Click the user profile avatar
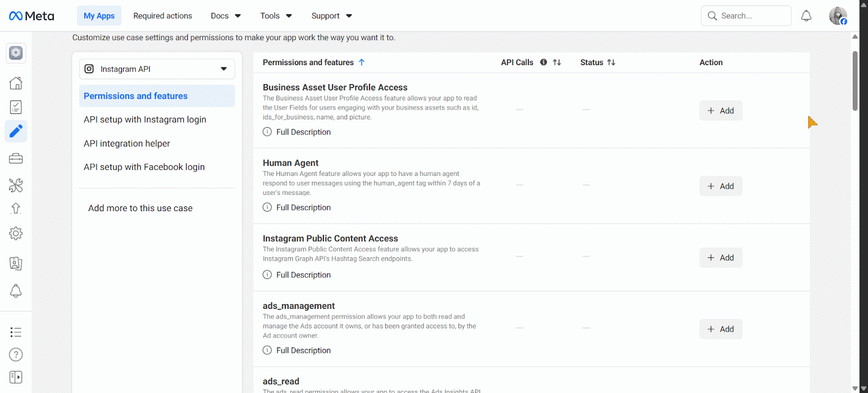Screen dimensions: 868x393 838,16
